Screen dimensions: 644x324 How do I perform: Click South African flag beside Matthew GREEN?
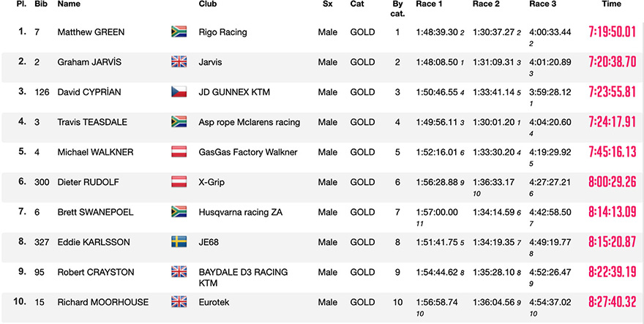click(179, 31)
